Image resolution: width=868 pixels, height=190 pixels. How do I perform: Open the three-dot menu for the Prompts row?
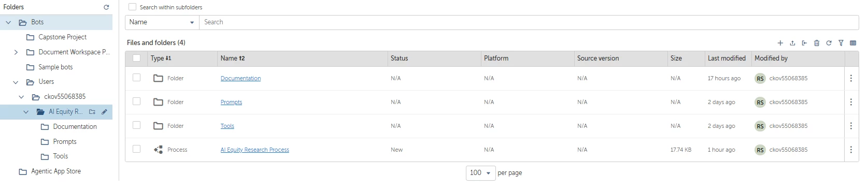point(851,102)
